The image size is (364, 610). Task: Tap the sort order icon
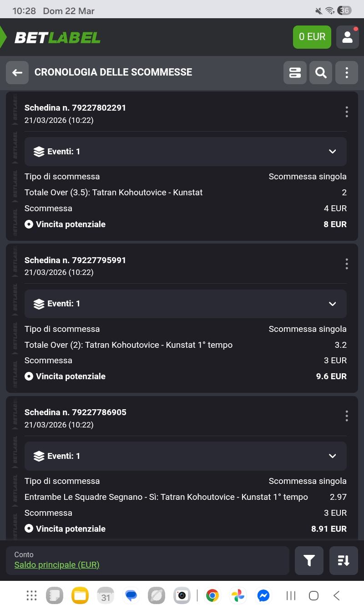[x=344, y=561]
